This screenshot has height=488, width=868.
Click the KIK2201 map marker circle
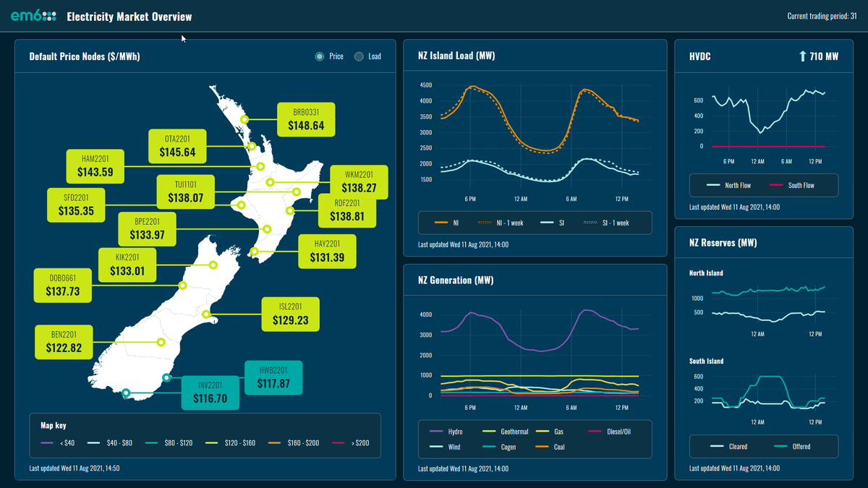(x=213, y=265)
